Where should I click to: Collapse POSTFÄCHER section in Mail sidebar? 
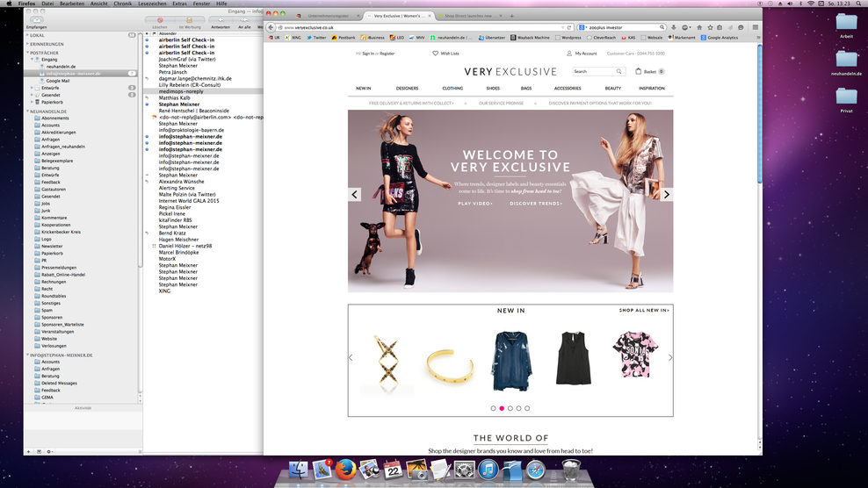coord(28,53)
